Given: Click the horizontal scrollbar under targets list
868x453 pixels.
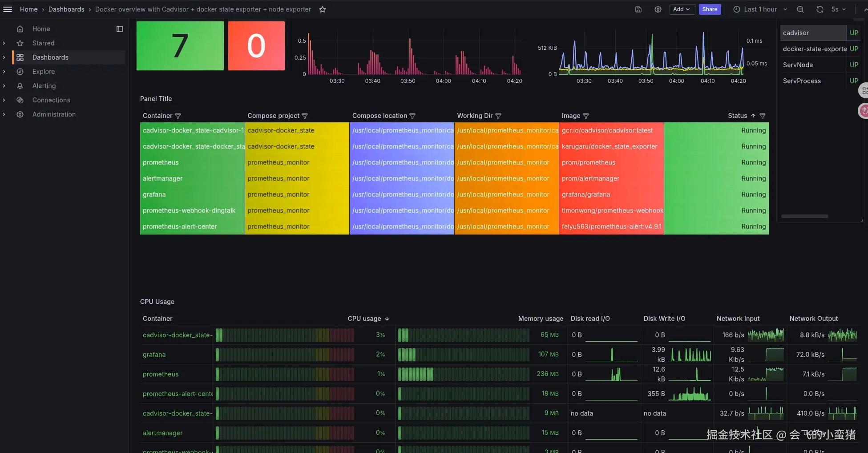Looking at the screenshot, I should pos(804,216).
